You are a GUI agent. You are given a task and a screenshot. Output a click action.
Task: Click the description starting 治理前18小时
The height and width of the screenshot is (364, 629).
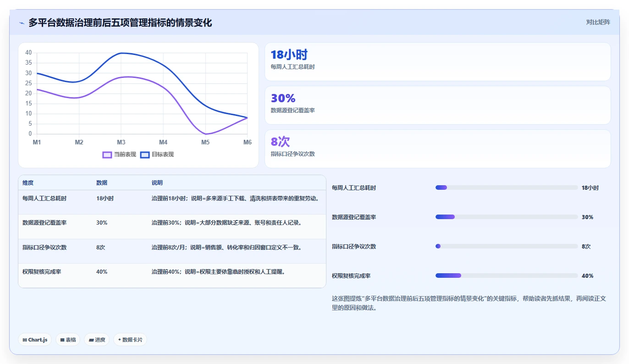(235, 199)
